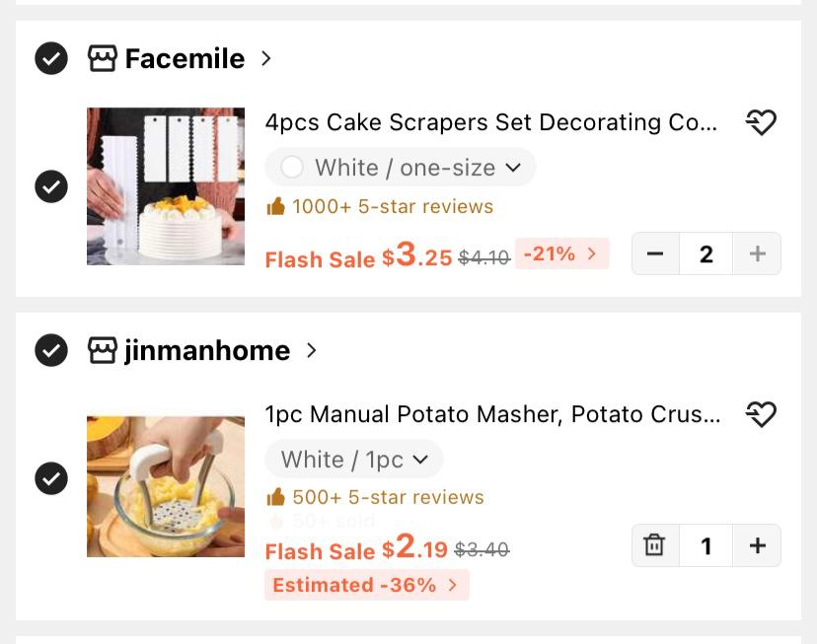Open the jinmanhome store icon
This screenshot has height=644, width=817.
coord(103,350)
